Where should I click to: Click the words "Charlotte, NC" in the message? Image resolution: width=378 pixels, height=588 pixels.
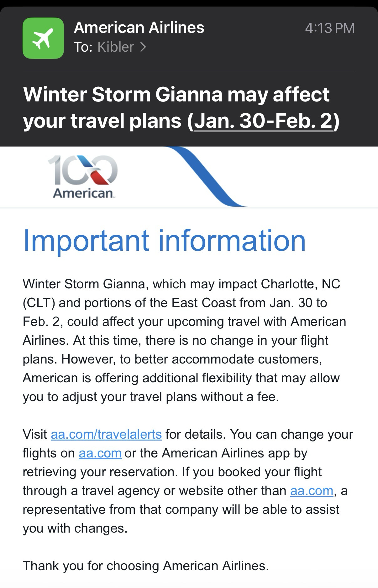[300, 284]
